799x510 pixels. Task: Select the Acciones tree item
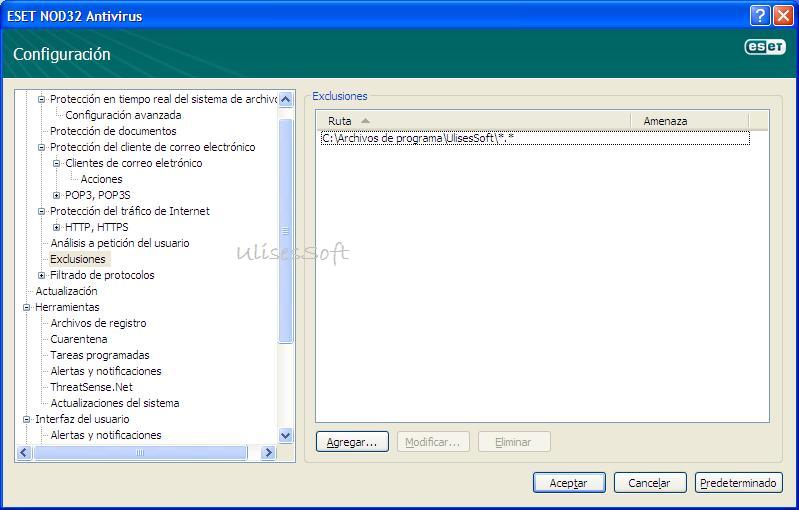point(101,179)
